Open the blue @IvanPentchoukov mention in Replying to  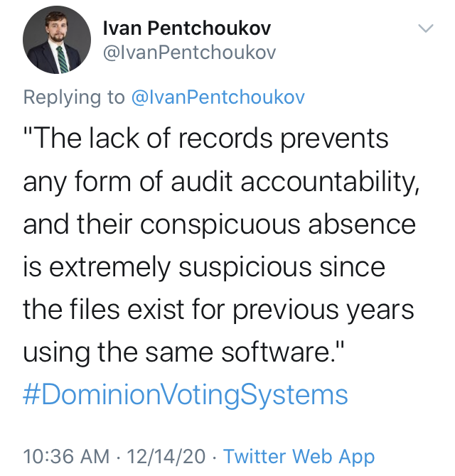(218, 97)
